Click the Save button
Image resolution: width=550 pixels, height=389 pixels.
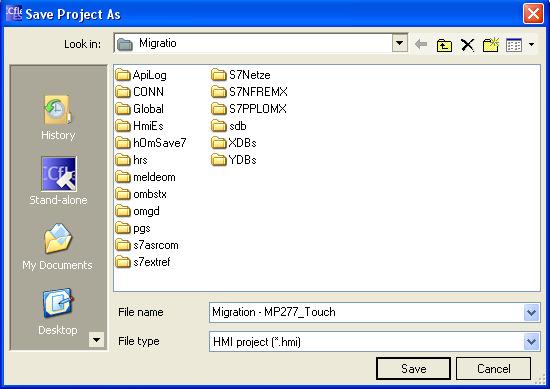pos(413,369)
